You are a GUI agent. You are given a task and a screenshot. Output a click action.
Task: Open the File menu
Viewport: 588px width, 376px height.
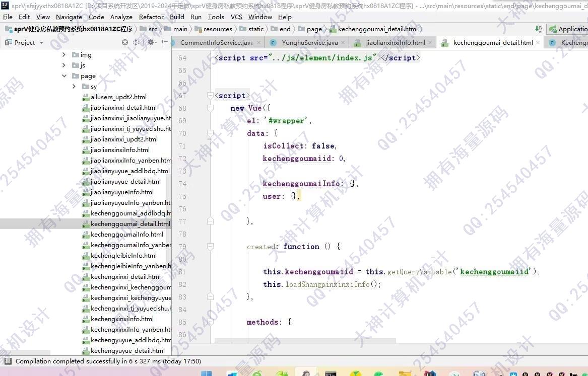8,17
